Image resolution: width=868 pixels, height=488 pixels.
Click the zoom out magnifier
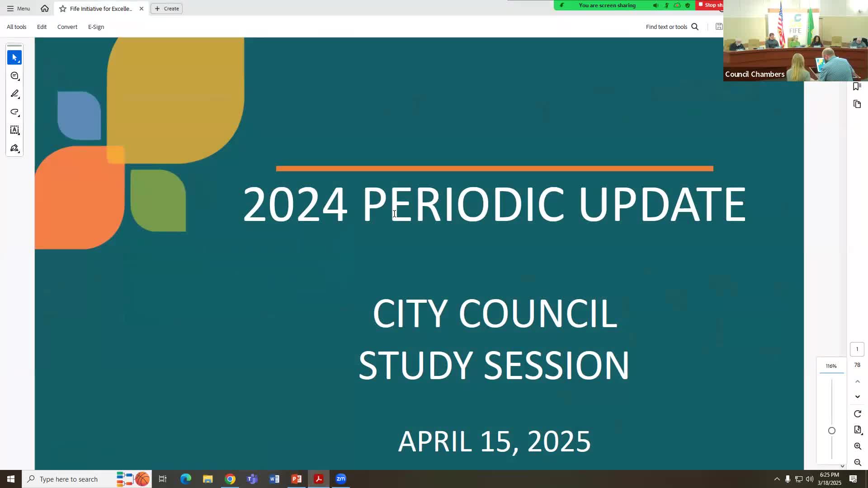click(x=857, y=462)
